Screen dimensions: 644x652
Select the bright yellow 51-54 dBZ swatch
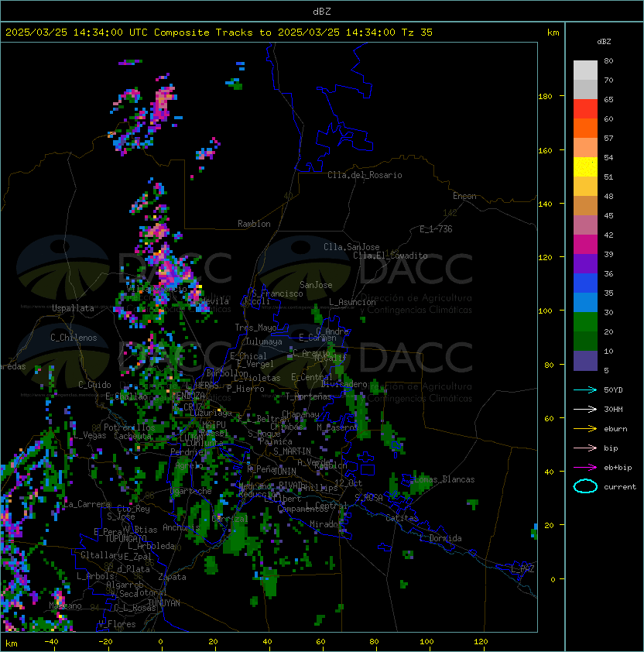(x=585, y=167)
